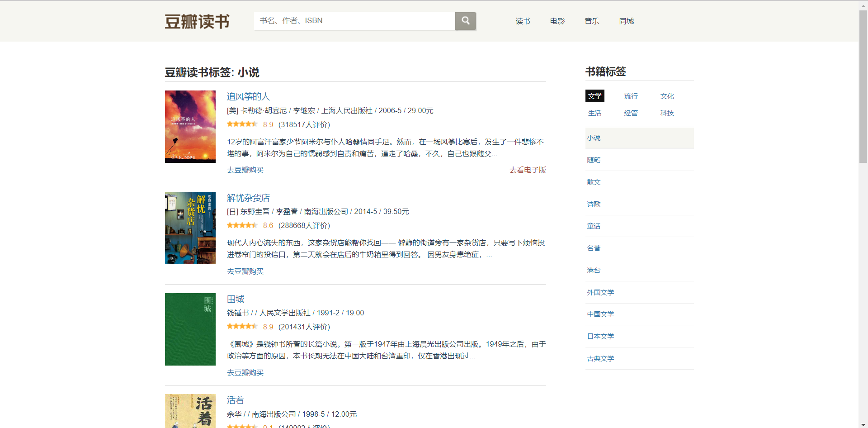This screenshot has width=868, height=428.
Task: Open the book title 追风筝的人
Action: [x=248, y=96]
